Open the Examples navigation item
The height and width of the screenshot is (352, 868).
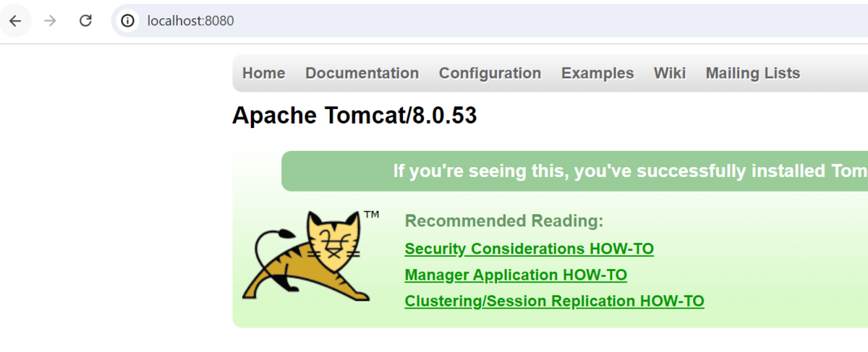click(x=597, y=73)
